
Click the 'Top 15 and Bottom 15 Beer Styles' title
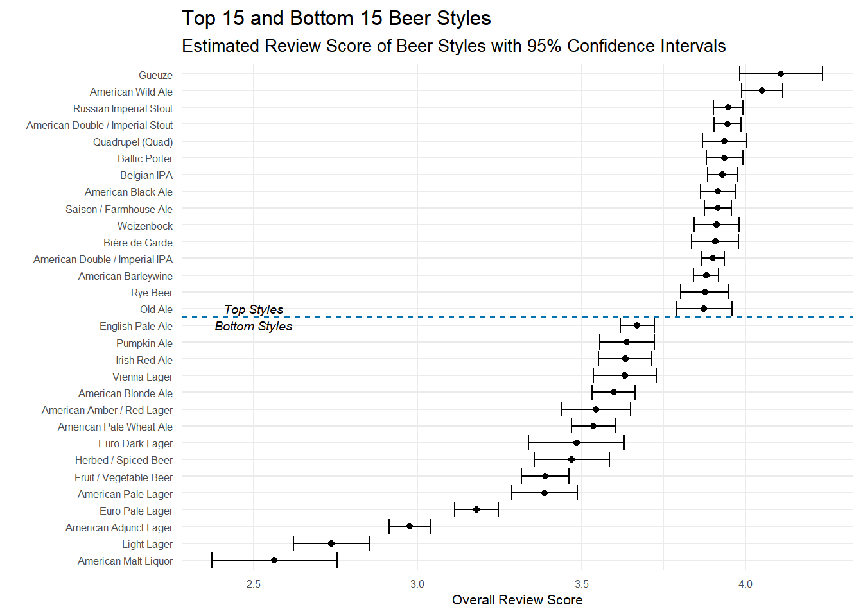tap(336, 18)
